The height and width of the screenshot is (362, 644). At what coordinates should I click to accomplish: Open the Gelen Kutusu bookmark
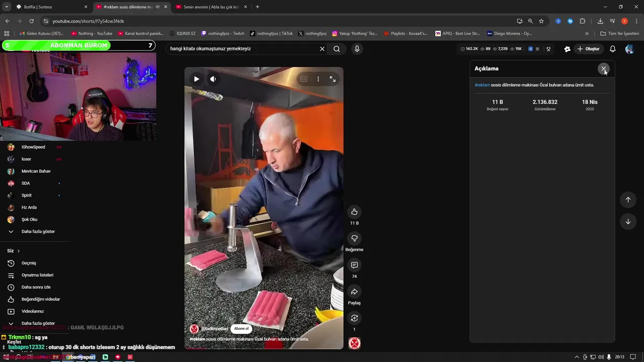[x=41, y=34]
